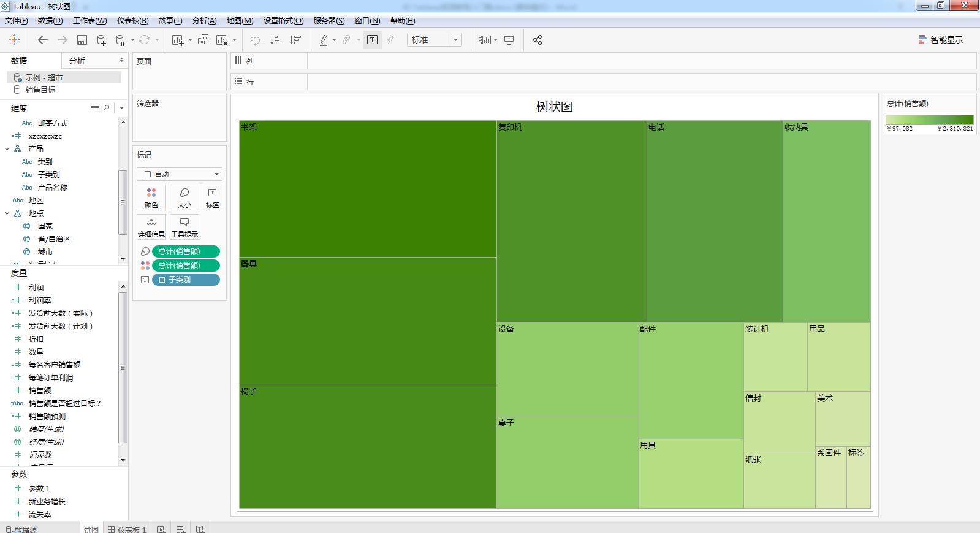Create a new worksheet from toolbar
This screenshot has width=980, height=533.
178,40
